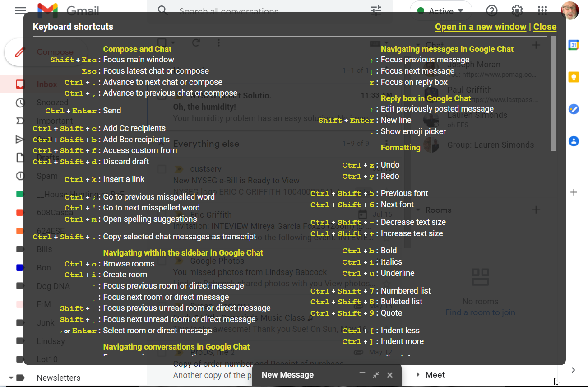The height and width of the screenshot is (387, 588).
Task: Open the Google Calendar side panel icon
Action: coord(574,44)
